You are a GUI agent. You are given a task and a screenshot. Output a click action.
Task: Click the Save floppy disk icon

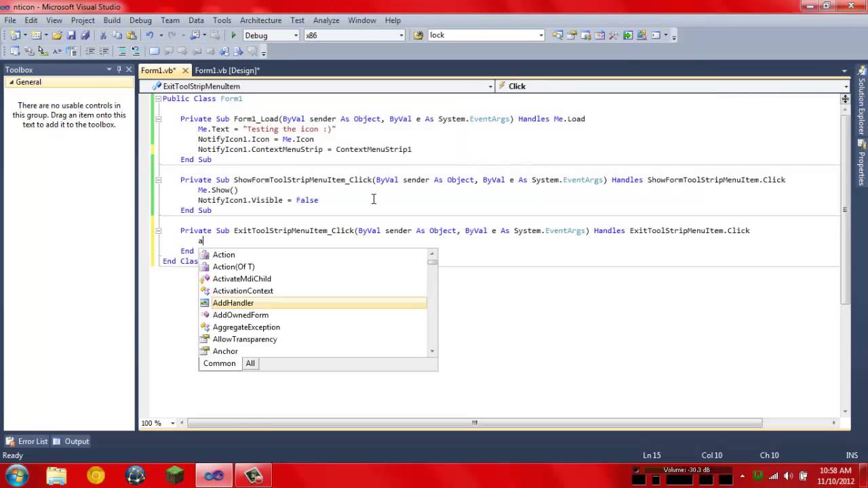tap(71, 35)
